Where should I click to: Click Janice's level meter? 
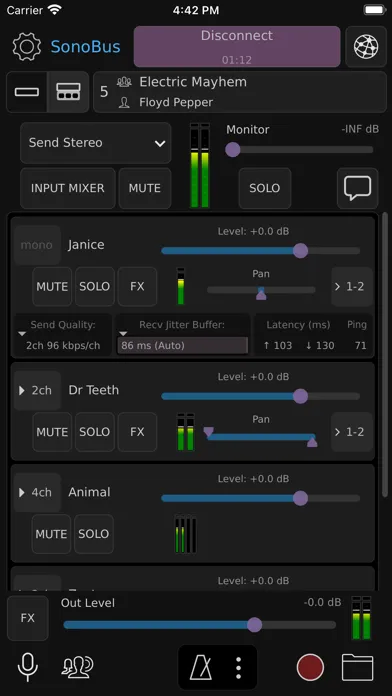tap(181, 286)
